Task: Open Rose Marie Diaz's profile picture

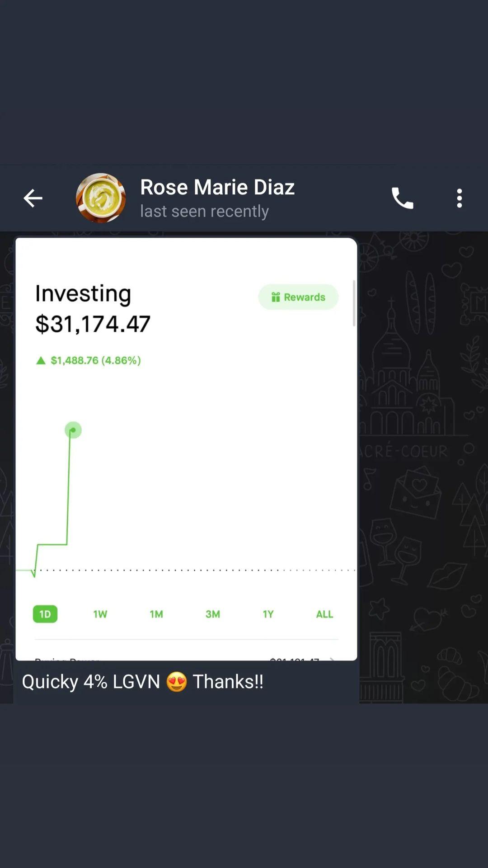Action: pos(101,198)
